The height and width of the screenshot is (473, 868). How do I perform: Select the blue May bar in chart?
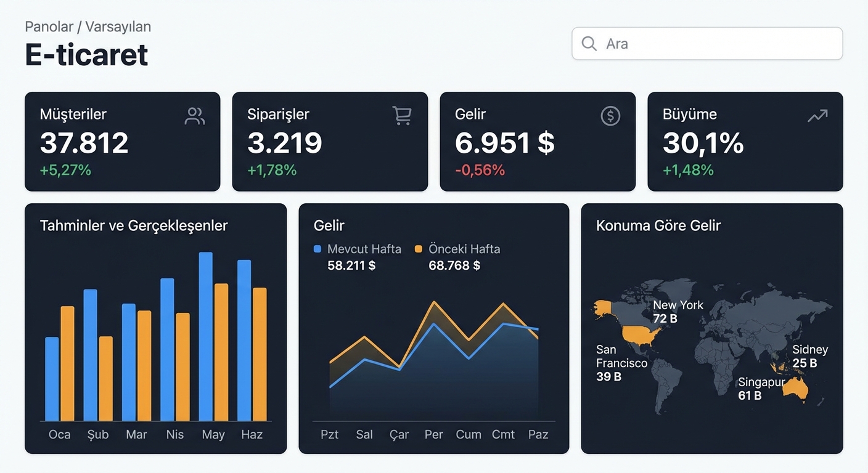205,336
